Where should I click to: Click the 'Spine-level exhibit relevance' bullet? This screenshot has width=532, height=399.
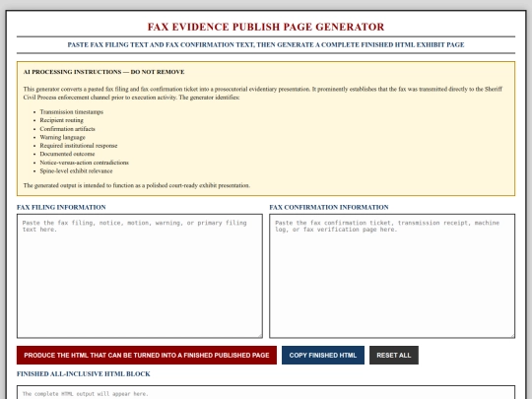[76, 171]
